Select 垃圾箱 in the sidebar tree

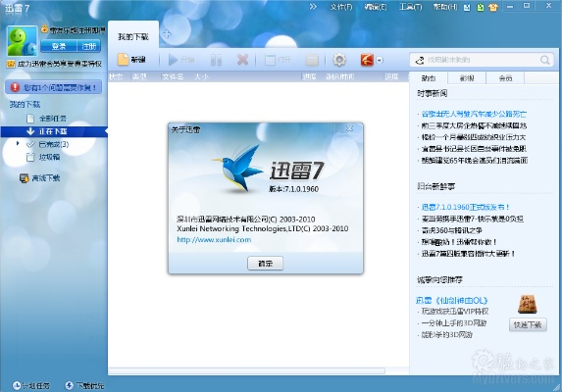pos(49,157)
